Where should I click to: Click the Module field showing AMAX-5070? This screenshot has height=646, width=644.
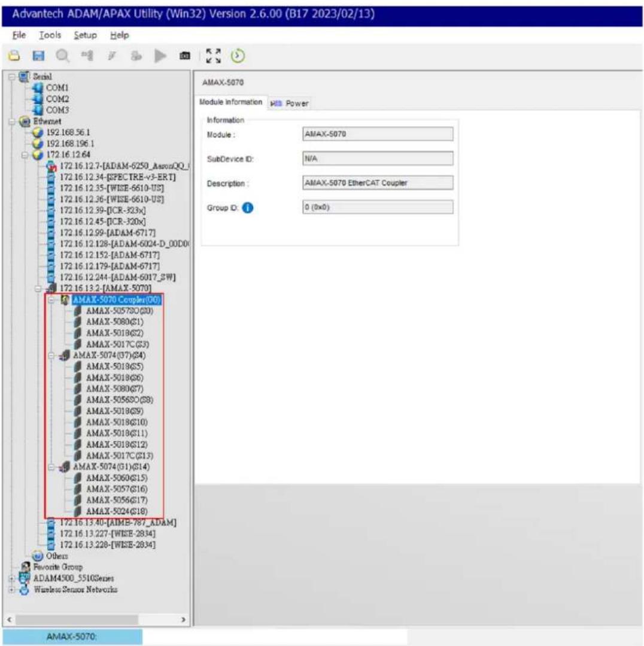tap(378, 134)
